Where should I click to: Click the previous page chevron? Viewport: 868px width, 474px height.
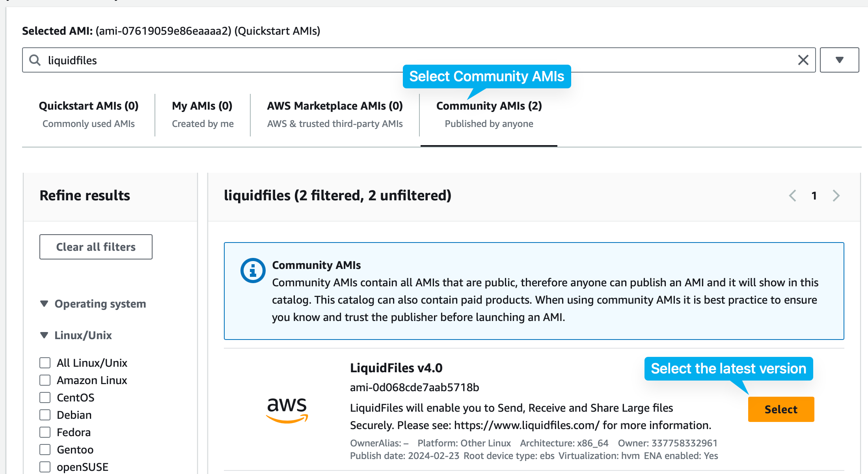pyautogui.click(x=792, y=196)
